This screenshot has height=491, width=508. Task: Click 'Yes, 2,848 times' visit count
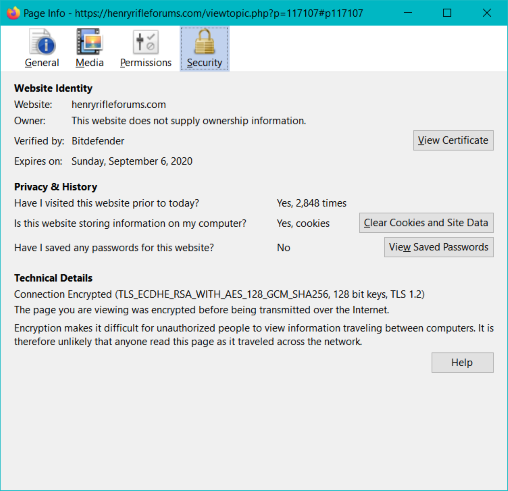312,203
